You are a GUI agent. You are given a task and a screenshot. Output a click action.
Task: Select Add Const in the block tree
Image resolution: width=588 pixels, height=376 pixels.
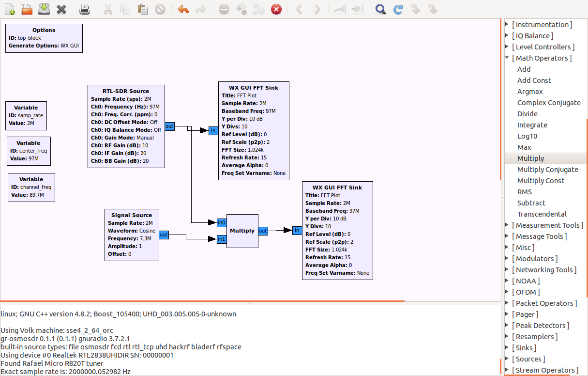pyautogui.click(x=534, y=80)
